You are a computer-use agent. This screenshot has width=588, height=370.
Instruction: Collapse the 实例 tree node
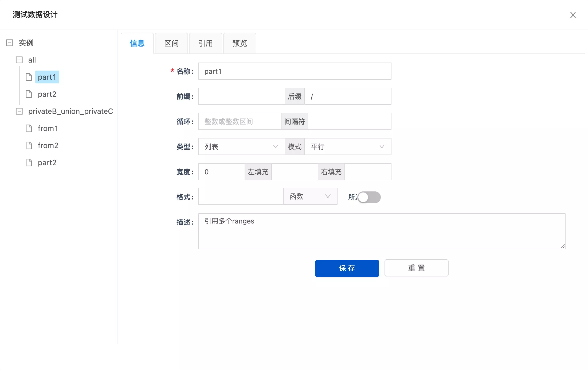tap(9, 43)
